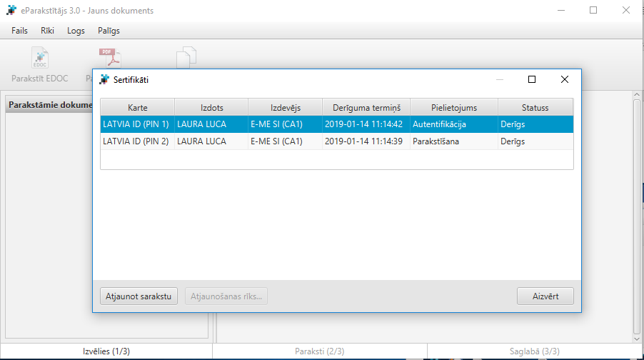The height and width of the screenshot is (360, 644).
Task: Open the Fails menu
Action: click(x=20, y=31)
